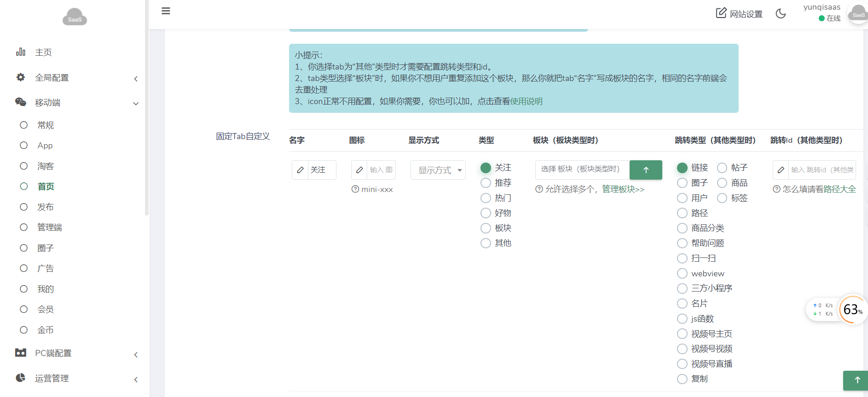868x397 pixels.
Task: Choose 扫一扫 jump type radio
Action: point(682,258)
